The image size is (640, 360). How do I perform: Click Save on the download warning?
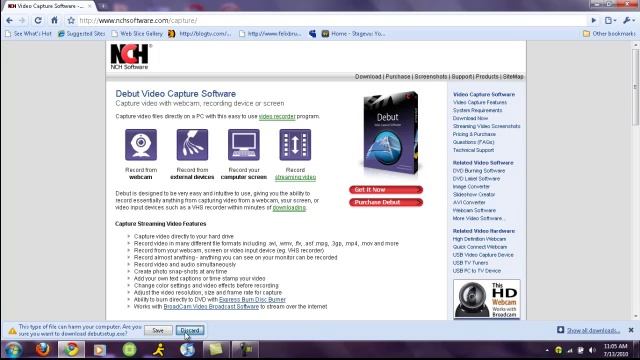tap(158, 331)
